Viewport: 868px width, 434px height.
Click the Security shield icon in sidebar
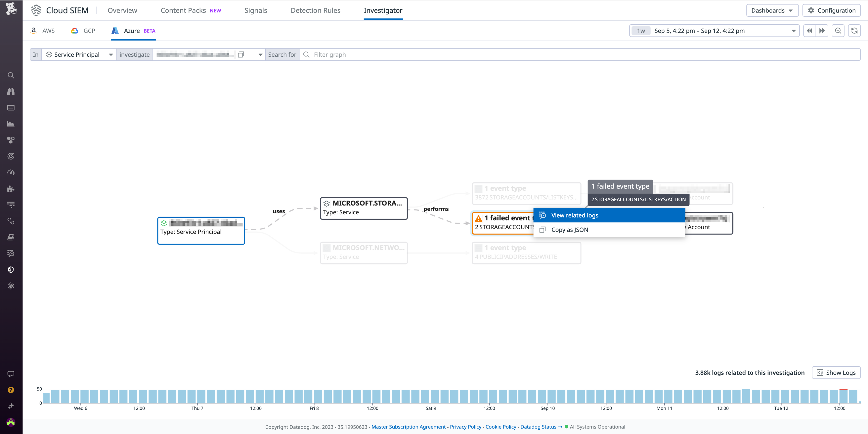[x=11, y=269]
